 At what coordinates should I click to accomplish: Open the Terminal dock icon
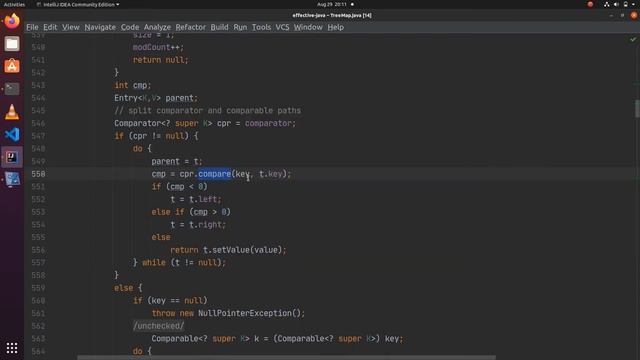[x=12, y=89]
